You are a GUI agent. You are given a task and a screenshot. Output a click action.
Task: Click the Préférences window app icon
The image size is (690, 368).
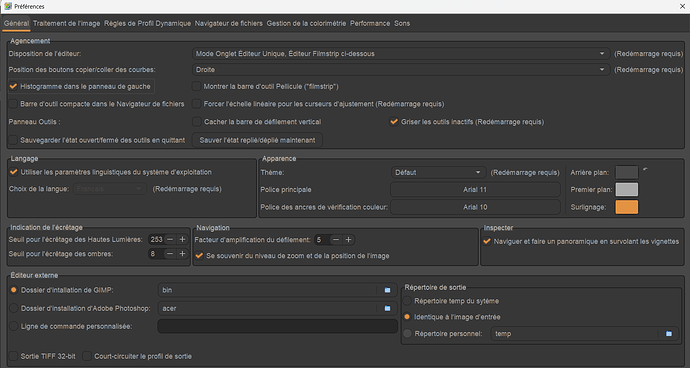(x=8, y=6)
